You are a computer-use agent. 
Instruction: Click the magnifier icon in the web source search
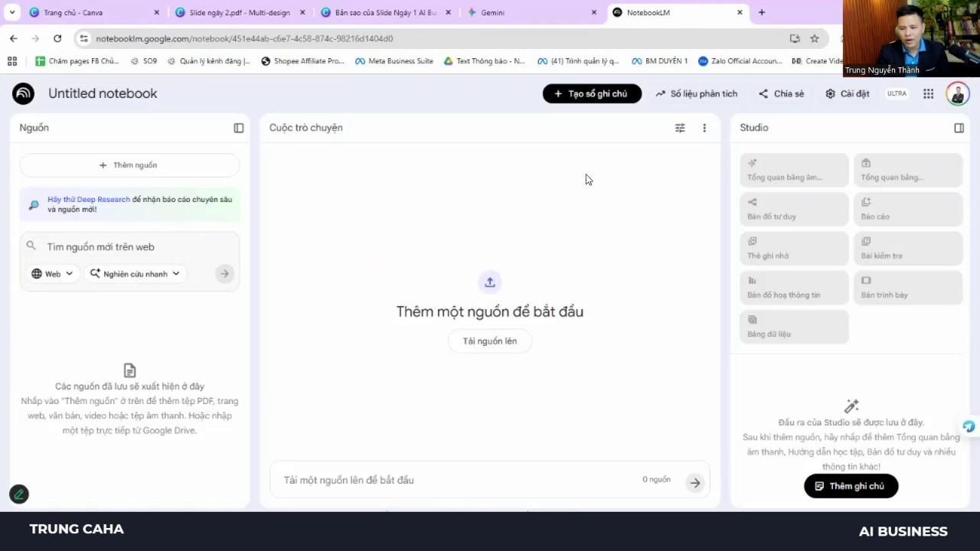(31, 246)
